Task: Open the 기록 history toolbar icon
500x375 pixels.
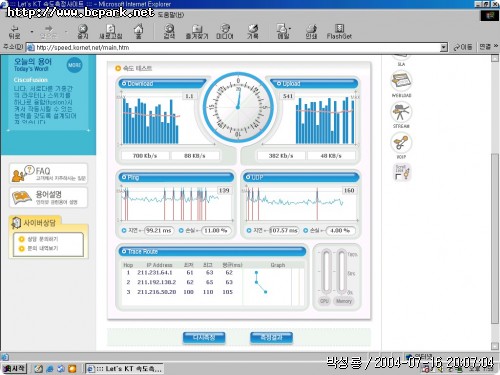Action: point(253,32)
